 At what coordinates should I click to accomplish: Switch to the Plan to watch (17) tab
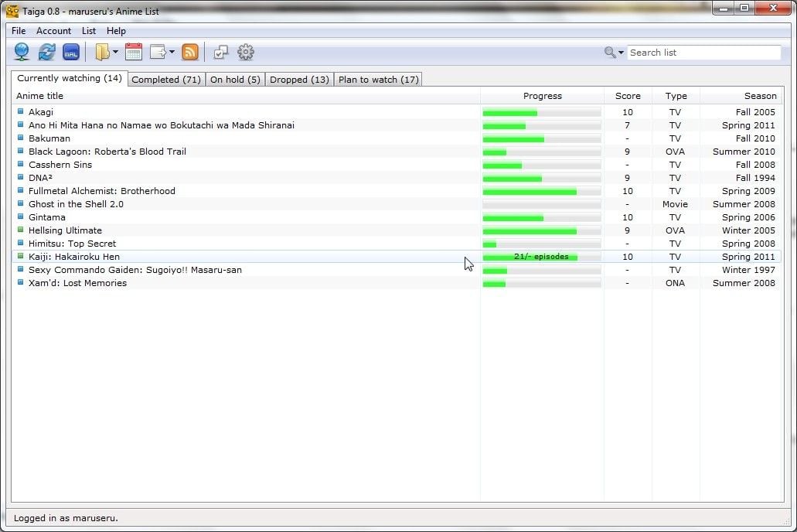[x=379, y=80]
